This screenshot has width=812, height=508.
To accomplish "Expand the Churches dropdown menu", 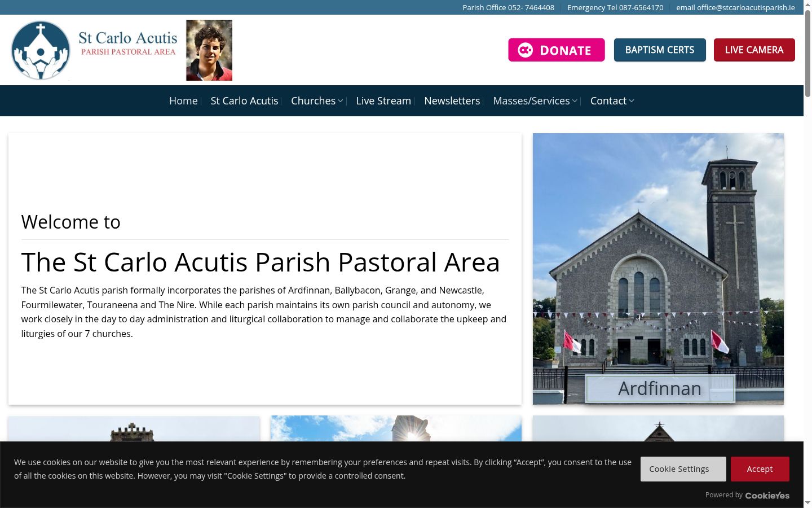I will tap(317, 100).
